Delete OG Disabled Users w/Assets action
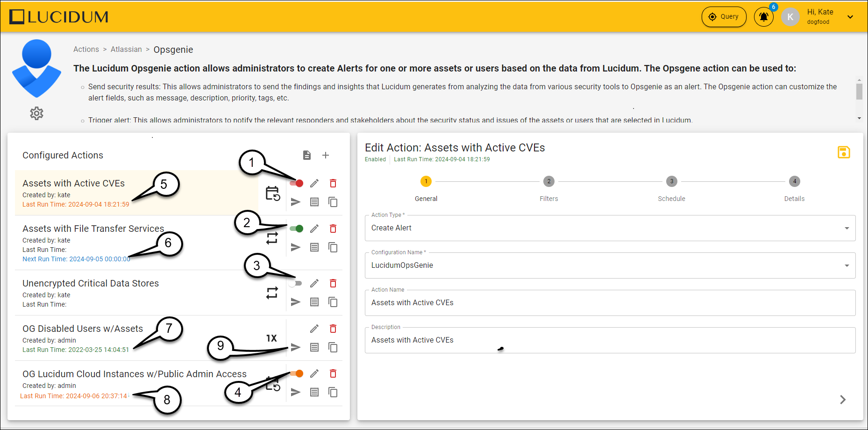Viewport: 868px width, 430px height. tap(333, 329)
